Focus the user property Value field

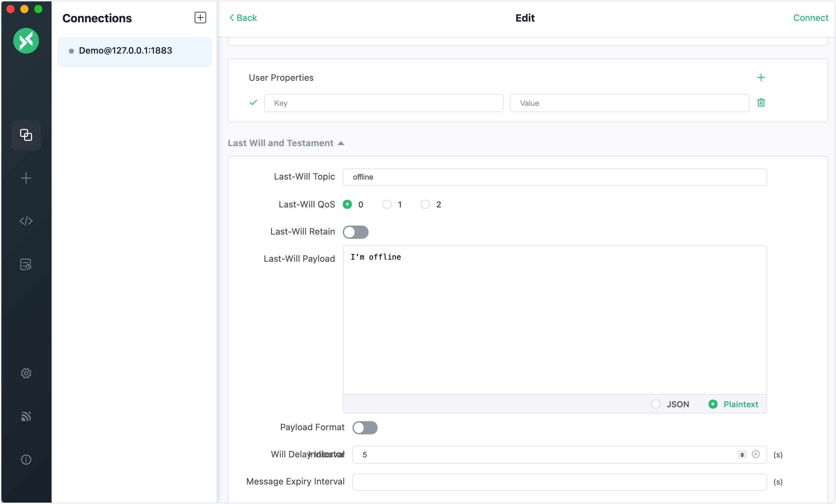pyautogui.click(x=629, y=103)
